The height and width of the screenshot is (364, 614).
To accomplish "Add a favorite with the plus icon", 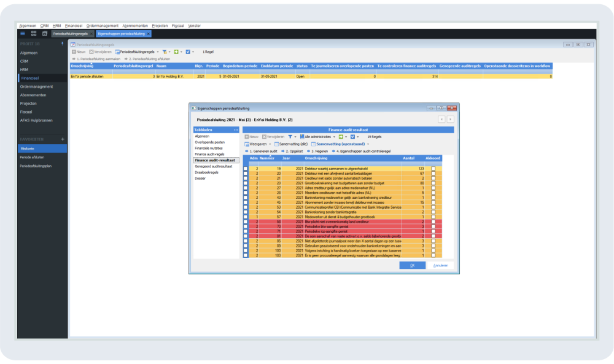I will pyautogui.click(x=62, y=139).
